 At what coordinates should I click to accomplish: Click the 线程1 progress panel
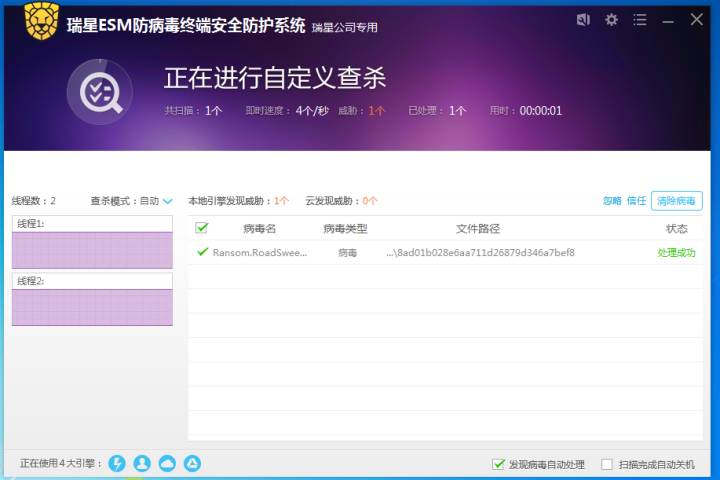[92, 243]
